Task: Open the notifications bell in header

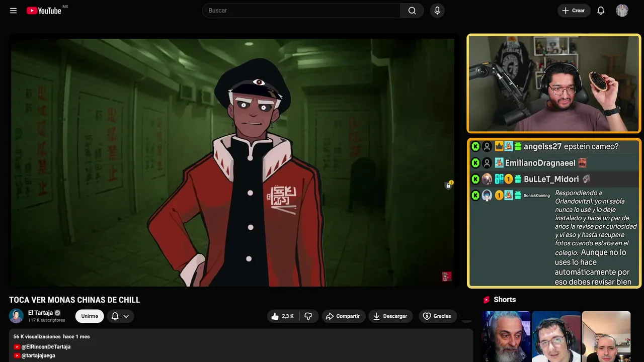Action: [601, 11]
